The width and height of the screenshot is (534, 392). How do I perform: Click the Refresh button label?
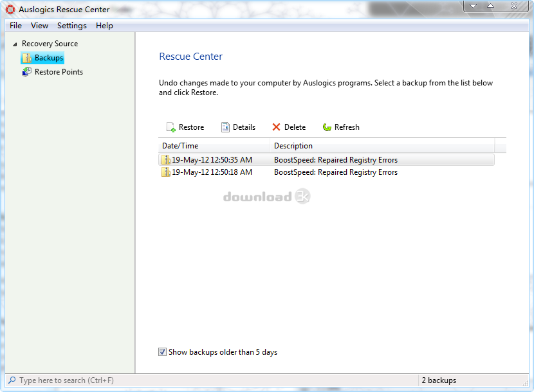[347, 127]
